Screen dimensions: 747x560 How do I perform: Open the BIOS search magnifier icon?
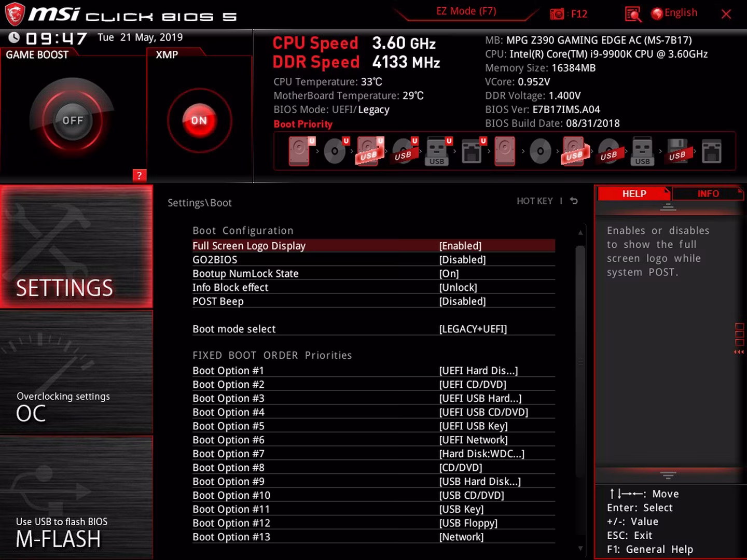coord(633,14)
